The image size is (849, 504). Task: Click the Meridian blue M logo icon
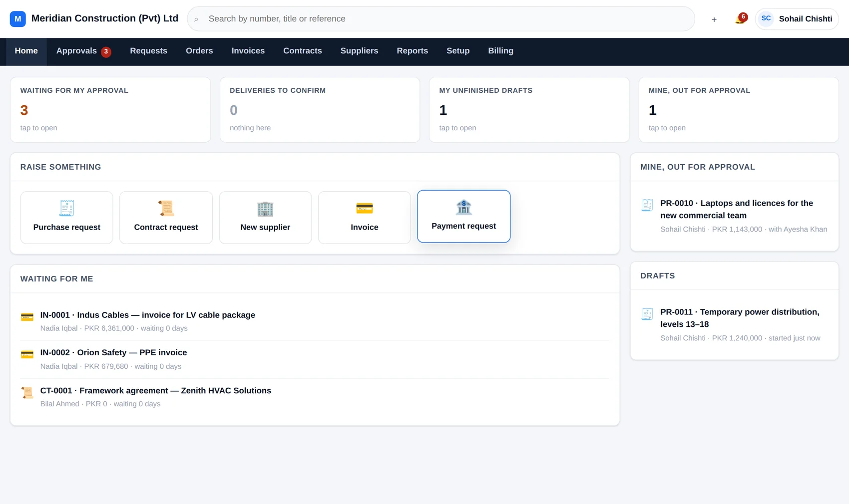pyautogui.click(x=17, y=19)
